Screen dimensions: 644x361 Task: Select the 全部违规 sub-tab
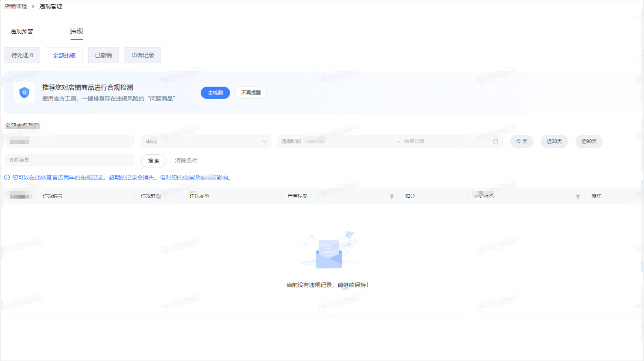coord(64,56)
